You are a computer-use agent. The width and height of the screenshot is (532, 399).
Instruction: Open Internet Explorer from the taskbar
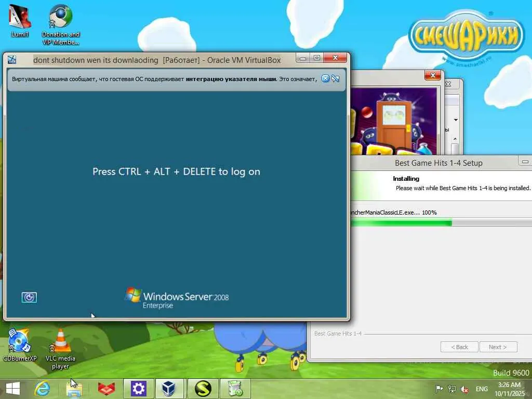click(42, 389)
